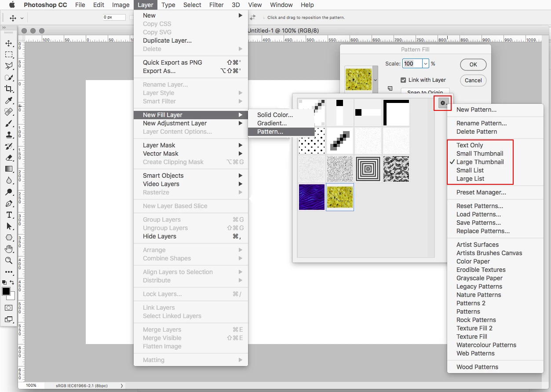This screenshot has height=392, width=551.
Task: Expand the New submenu in Layer menu
Action: click(191, 15)
